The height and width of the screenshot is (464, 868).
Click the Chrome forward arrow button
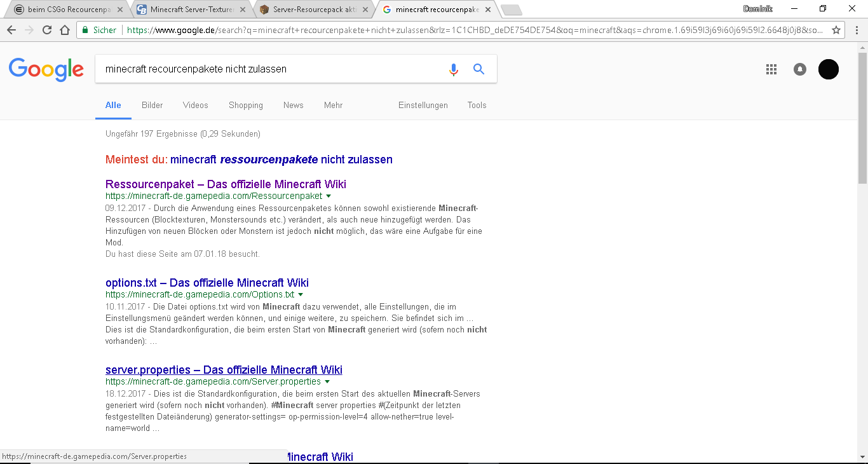[x=29, y=30]
